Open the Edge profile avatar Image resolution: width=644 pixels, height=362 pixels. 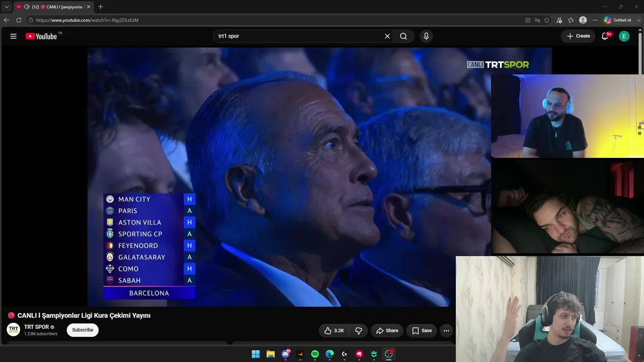(583, 20)
